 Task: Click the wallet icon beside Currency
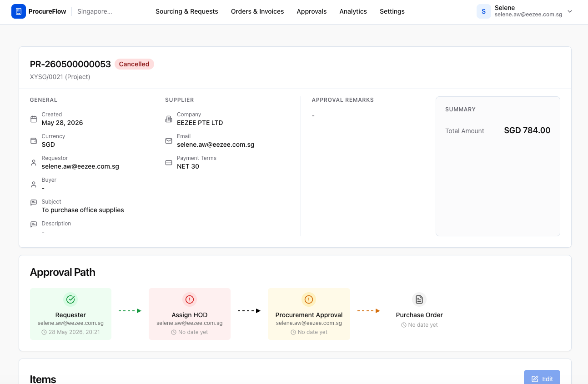coord(34,141)
